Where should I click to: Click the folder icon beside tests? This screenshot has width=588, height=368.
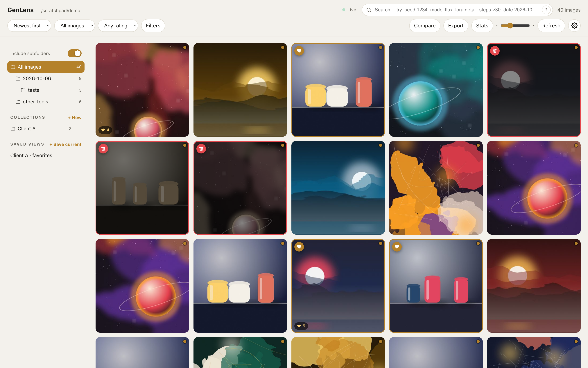[23, 90]
